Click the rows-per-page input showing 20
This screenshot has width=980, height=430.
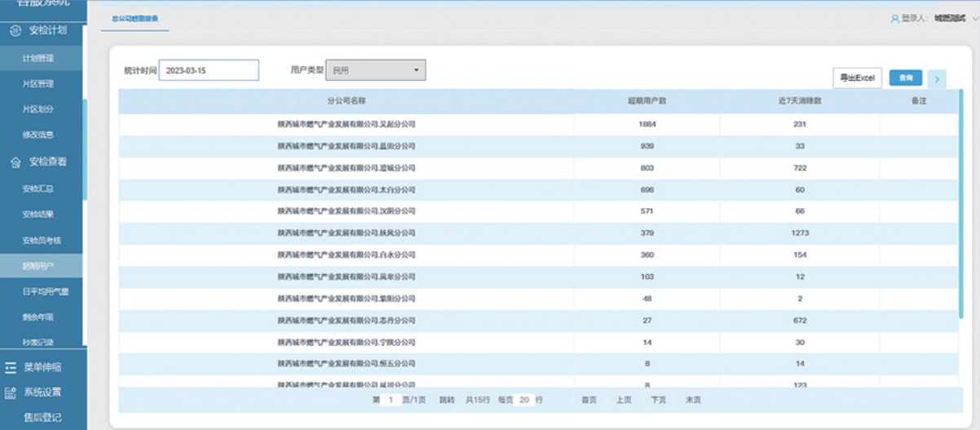pos(524,400)
